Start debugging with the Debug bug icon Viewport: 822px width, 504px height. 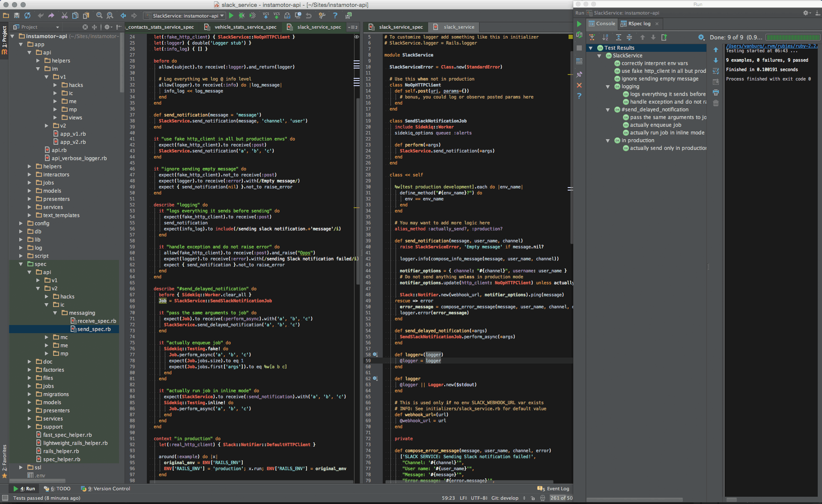coord(242,16)
